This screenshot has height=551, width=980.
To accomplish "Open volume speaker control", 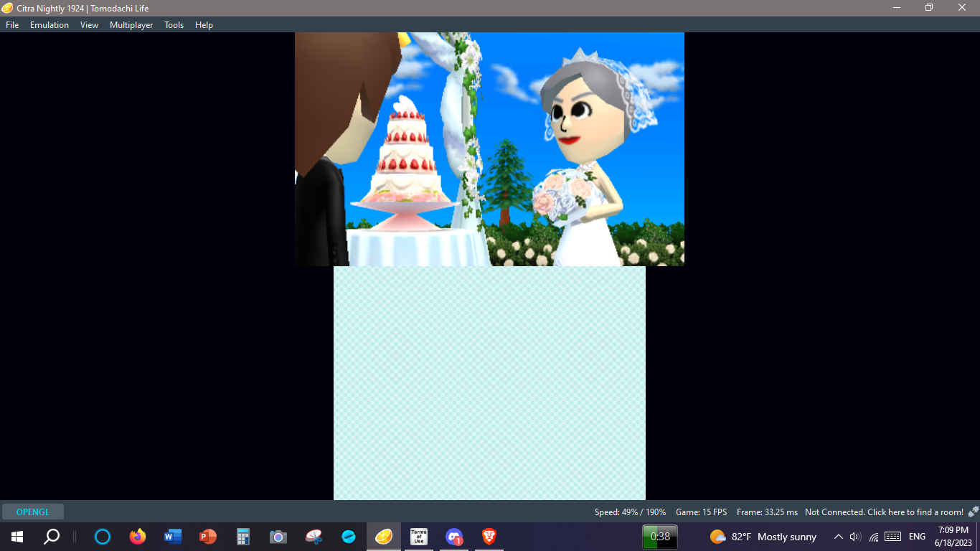I will (x=855, y=537).
